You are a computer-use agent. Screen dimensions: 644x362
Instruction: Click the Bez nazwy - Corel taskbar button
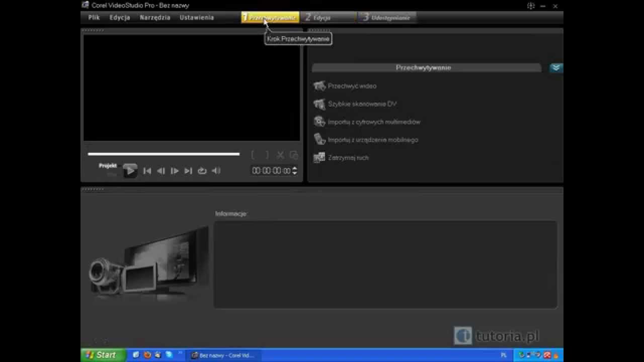tap(224, 355)
